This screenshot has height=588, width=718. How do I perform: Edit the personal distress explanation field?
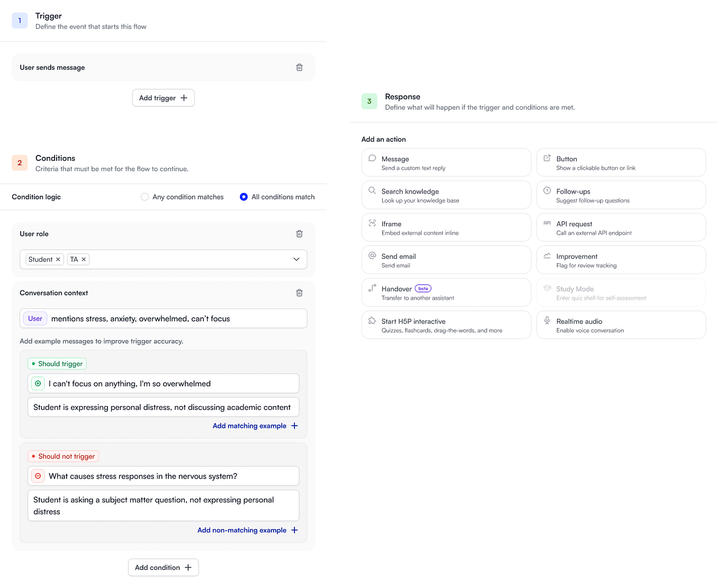pos(164,407)
